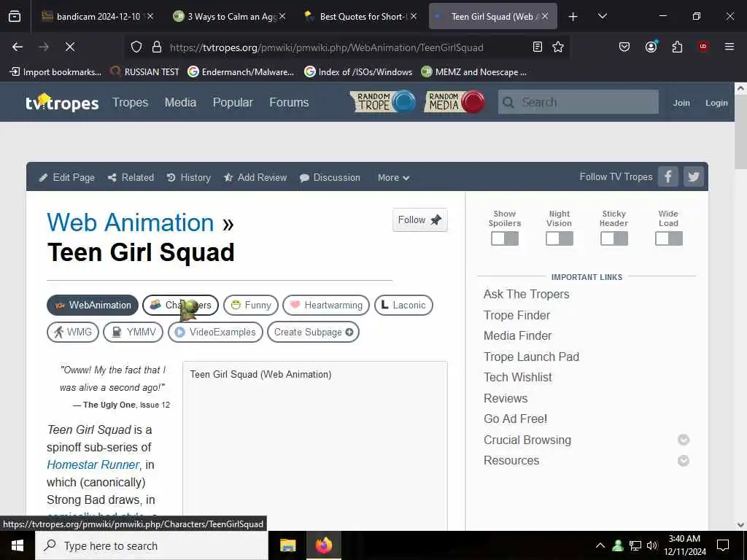Enable Wide Load toggle
The width and height of the screenshot is (747, 560).
point(668,238)
